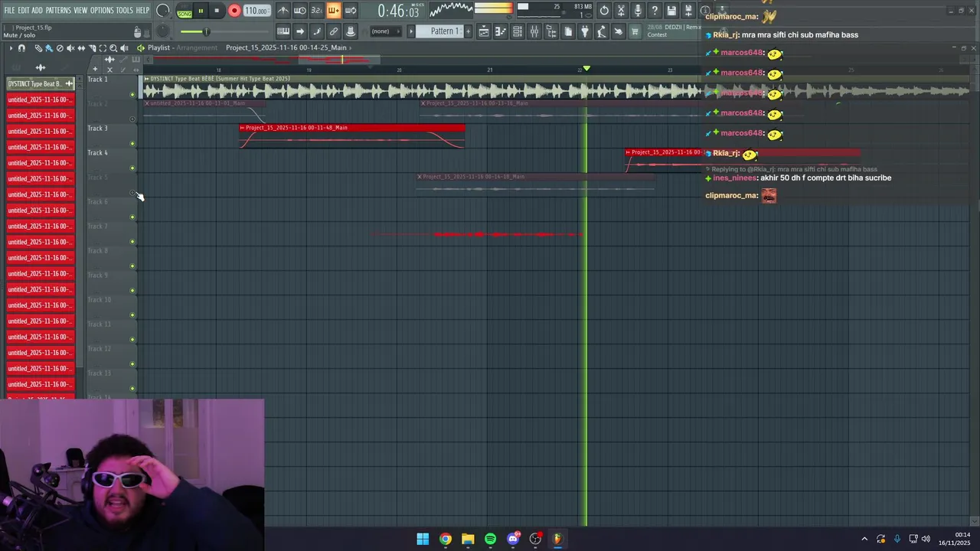Stop playback with the stop button
Viewport: 980px width, 551px height.
217,11
